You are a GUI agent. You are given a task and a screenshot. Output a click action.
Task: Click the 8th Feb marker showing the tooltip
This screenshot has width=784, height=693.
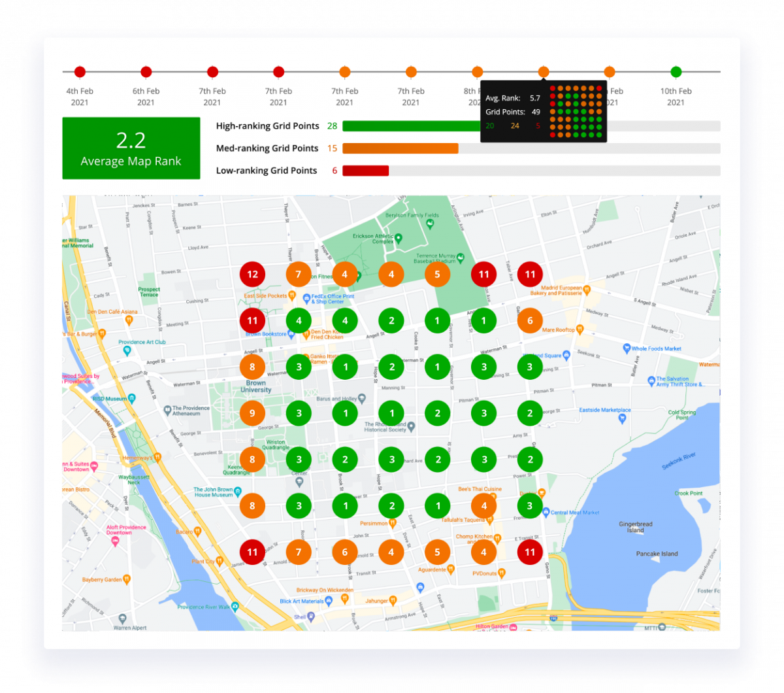pyautogui.click(x=544, y=72)
